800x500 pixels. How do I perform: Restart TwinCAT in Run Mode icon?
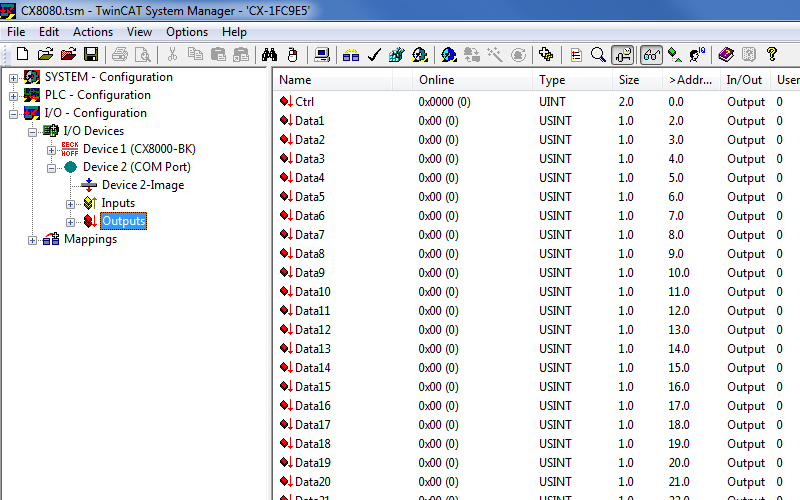(x=420, y=54)
